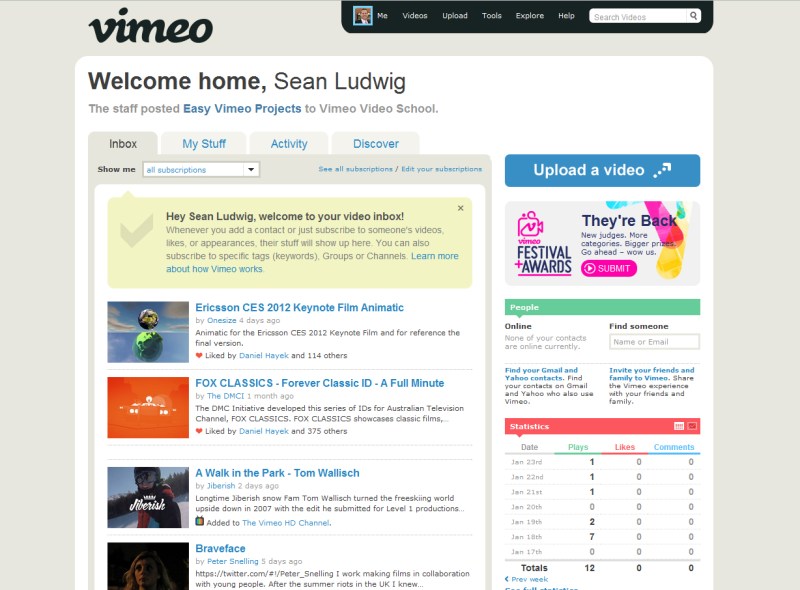Open the user avatar in the navigation bar
The width and height of the screenshot is (800, 590).
click(x=362, y=16)
